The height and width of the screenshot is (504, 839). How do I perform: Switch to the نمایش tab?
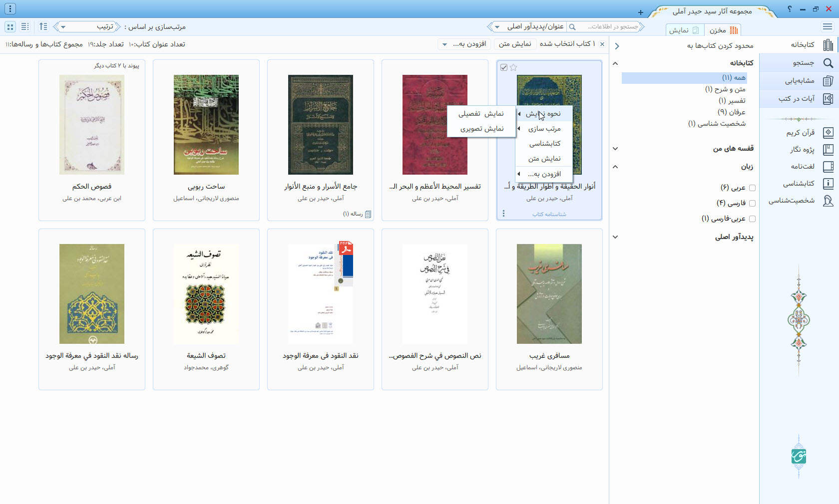[685, 30]
